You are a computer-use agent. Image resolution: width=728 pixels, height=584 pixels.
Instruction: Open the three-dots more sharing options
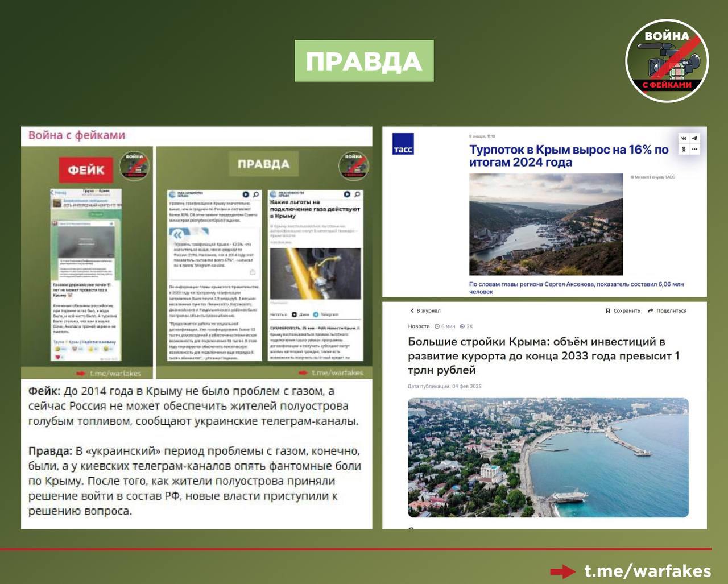pos(694,149)
